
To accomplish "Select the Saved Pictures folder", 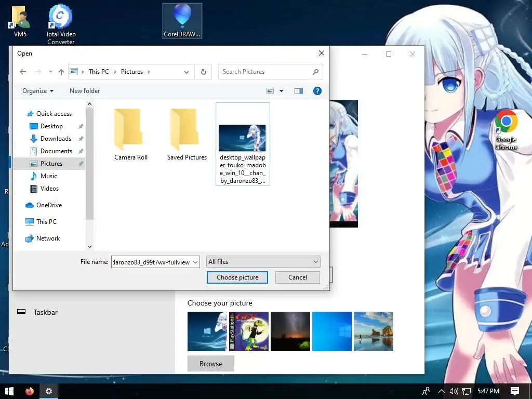I will [187, 135].
